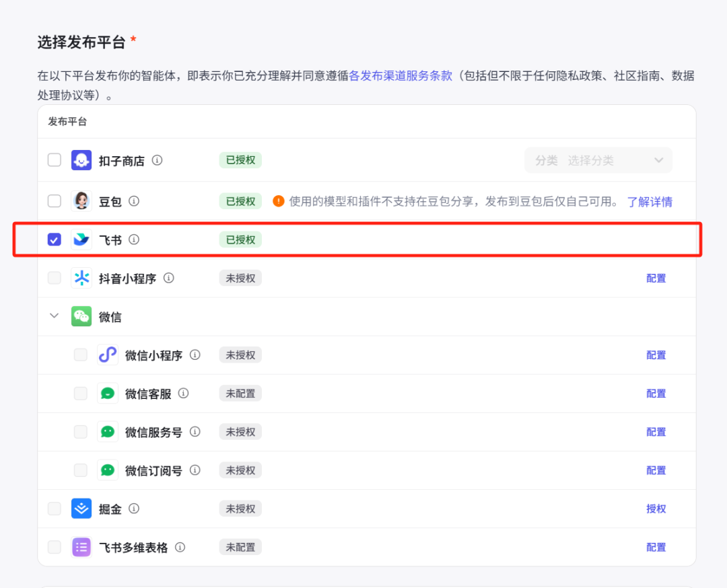Click the 飞书多维表格 purple icon
Viewport: 727px width, 588px height.
[81, 547]
